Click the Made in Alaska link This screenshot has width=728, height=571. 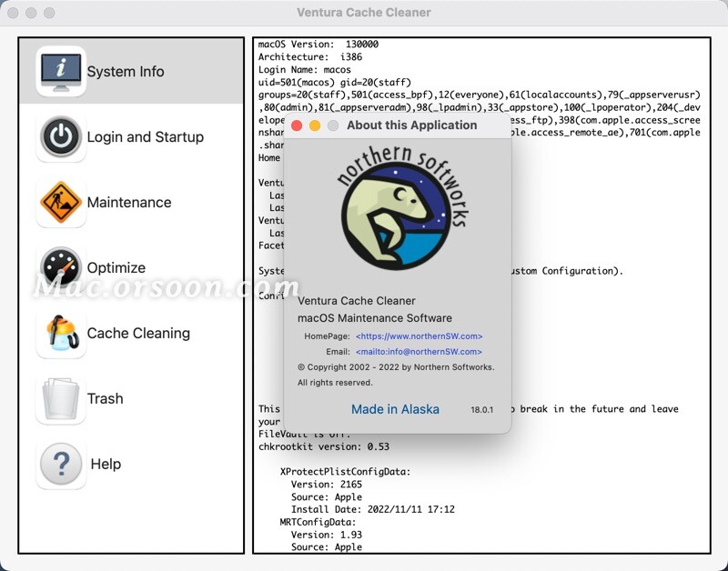(x=394, y=409)
